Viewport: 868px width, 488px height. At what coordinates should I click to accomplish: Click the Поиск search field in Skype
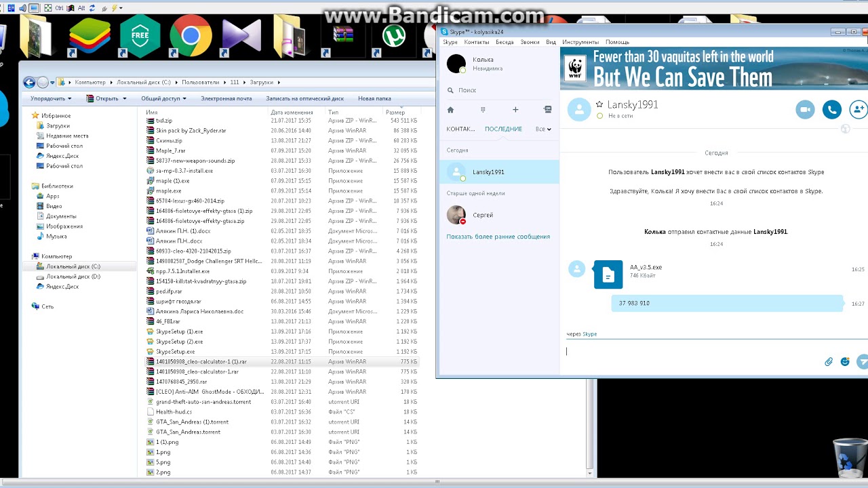(499, 90)
